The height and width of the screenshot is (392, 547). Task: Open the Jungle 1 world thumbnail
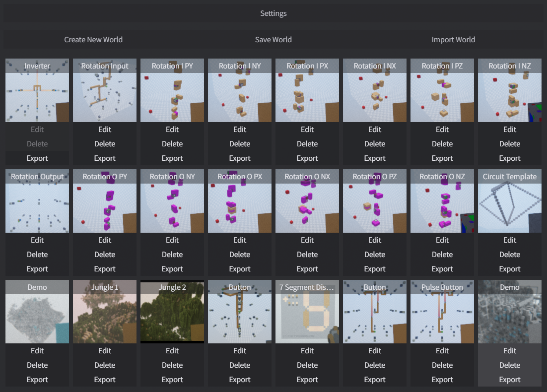point(105,312)
